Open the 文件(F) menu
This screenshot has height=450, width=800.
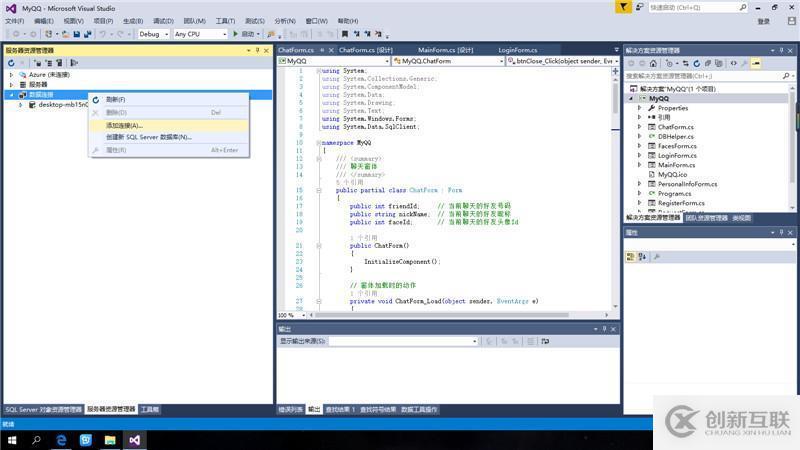(x=14, y=21)
